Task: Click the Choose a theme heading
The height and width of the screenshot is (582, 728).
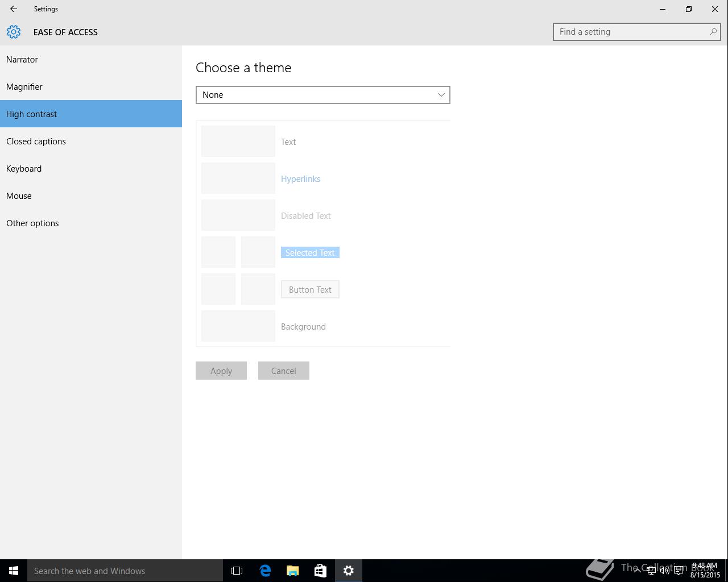Action: point(243,67)
